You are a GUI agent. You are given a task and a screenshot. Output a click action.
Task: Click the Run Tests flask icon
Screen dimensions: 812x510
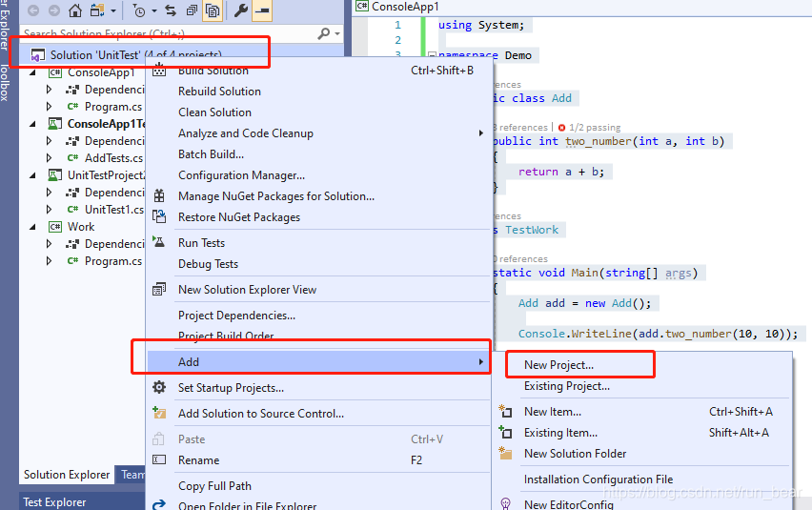(x=158, y=242)
